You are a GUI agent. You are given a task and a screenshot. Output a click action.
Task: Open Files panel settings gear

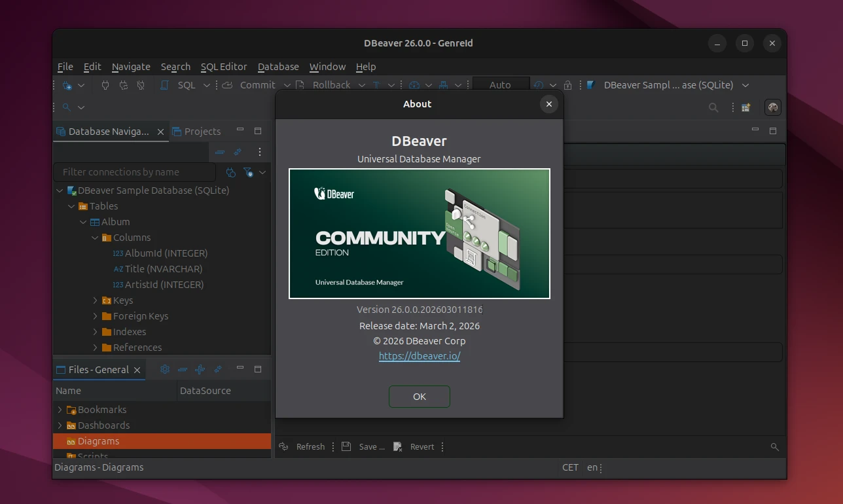(x=165, y=369)
